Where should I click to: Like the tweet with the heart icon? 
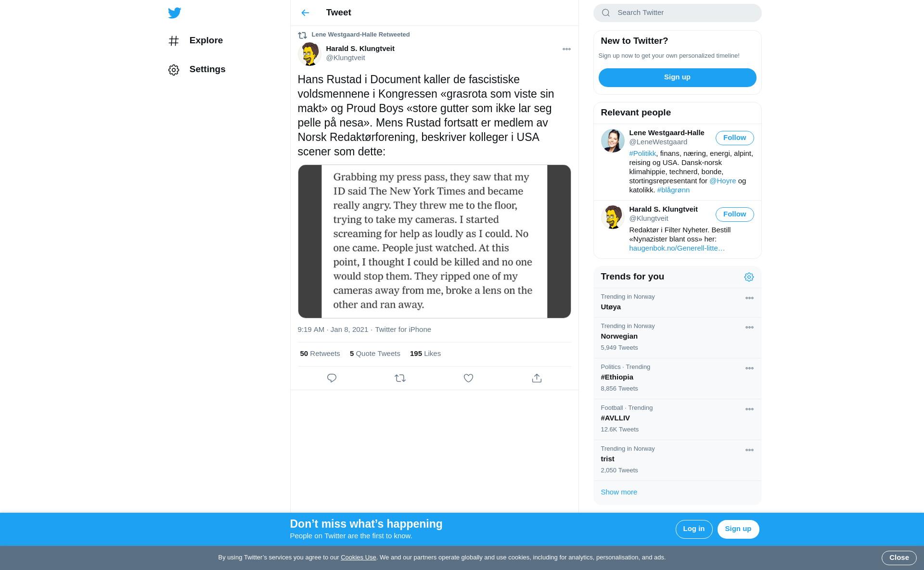coord(468,378)
